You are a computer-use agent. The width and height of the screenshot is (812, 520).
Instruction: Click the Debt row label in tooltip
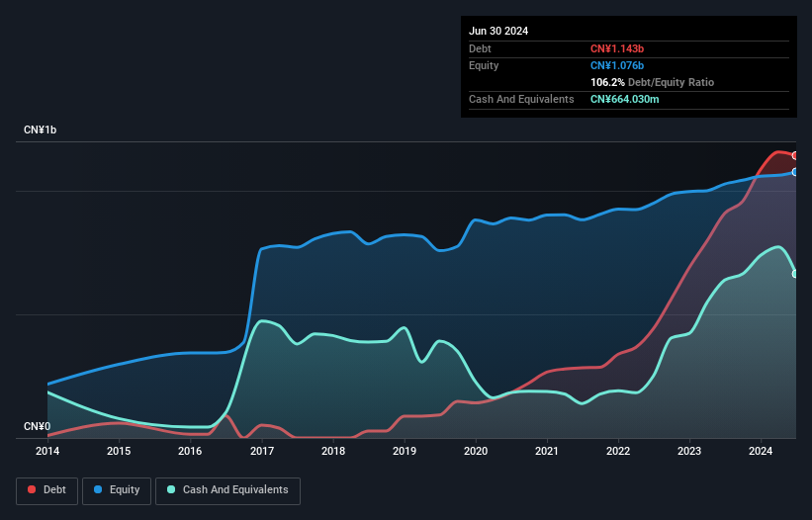[480, 48]
